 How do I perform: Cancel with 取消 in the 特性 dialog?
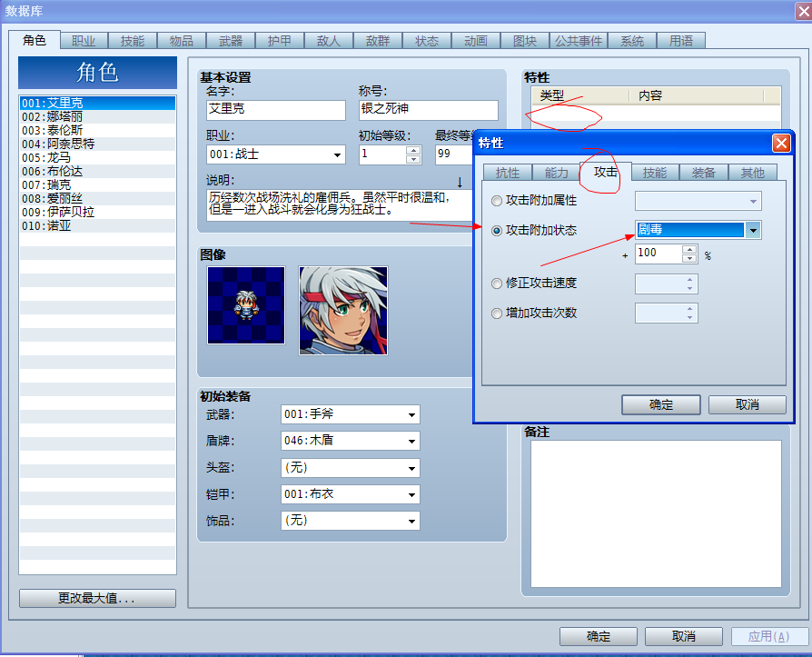[x=748, y=404]
